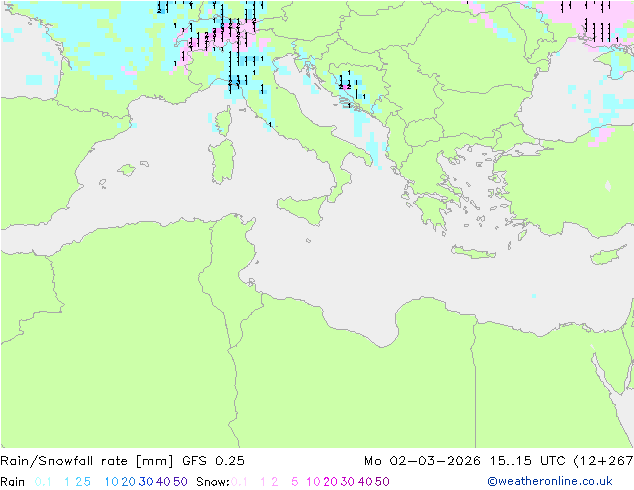Click the 50 value in Snow legend
This screenshot has height=490, width=634.
[382, 482]
